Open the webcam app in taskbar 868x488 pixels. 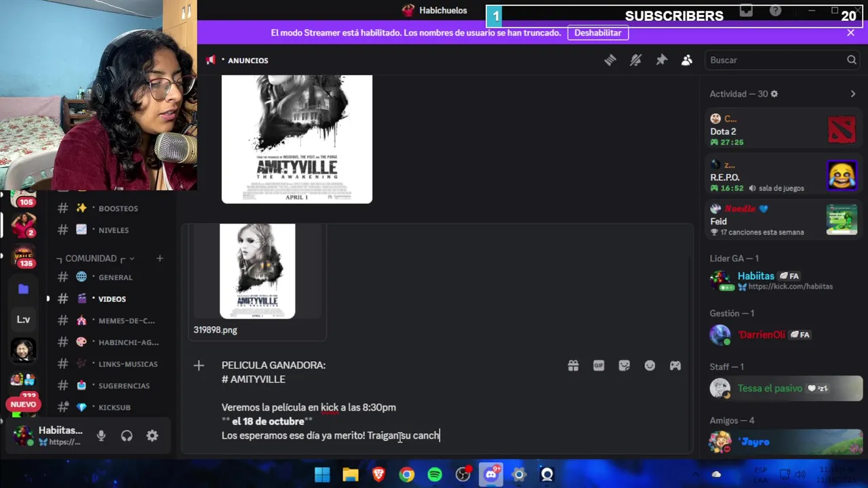(x=547, y=474)
